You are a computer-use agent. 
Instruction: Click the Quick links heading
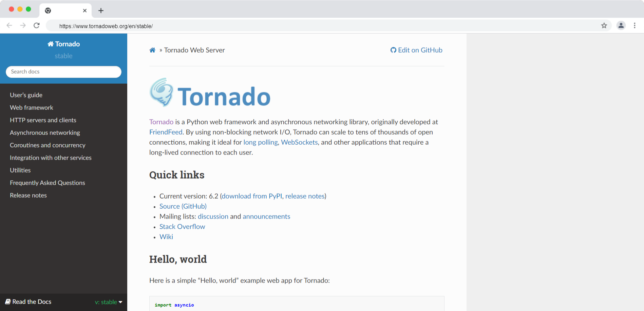point(177,175)
